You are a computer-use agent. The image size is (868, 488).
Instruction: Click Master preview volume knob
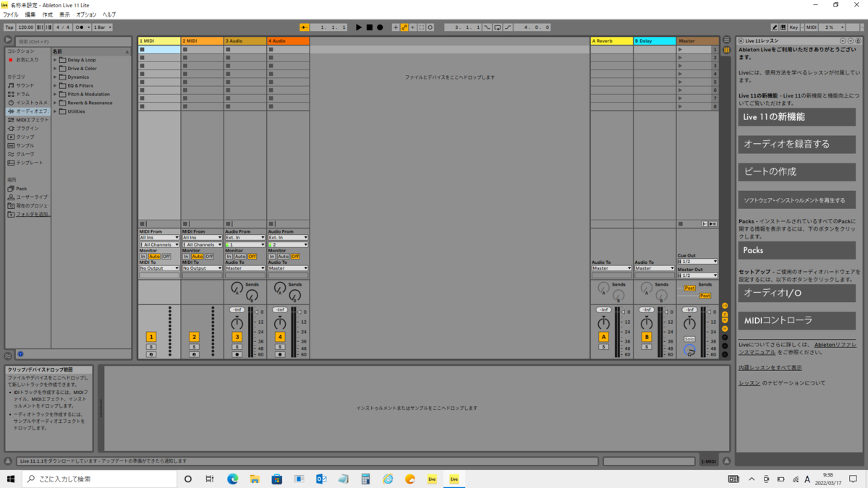[x=689, y=350]
